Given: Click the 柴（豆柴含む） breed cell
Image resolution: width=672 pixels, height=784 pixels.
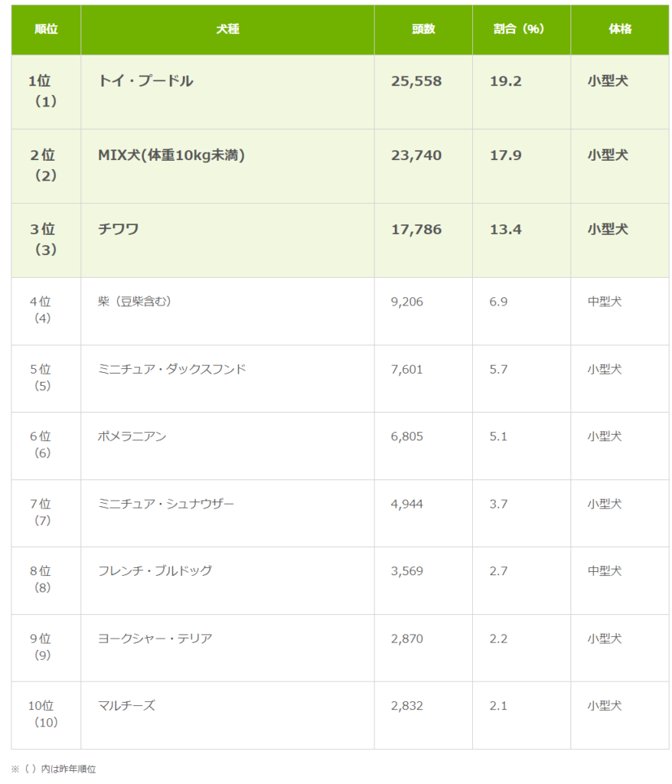Looking at the screenshot, I should (135, 302).
